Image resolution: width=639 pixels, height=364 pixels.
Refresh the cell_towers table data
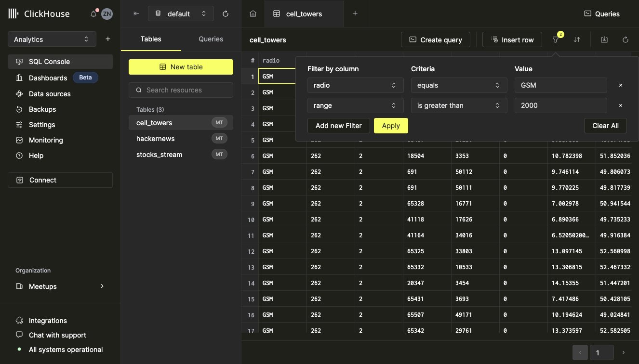click(626, 40)
